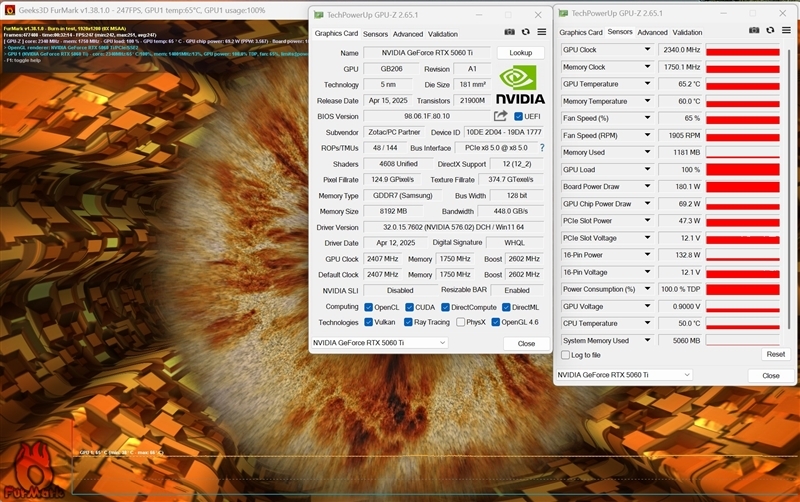Click the GPU-Z icon in Sensors window title bar
The height and width of the screenshot is (502, 800).
pos(563,13)
